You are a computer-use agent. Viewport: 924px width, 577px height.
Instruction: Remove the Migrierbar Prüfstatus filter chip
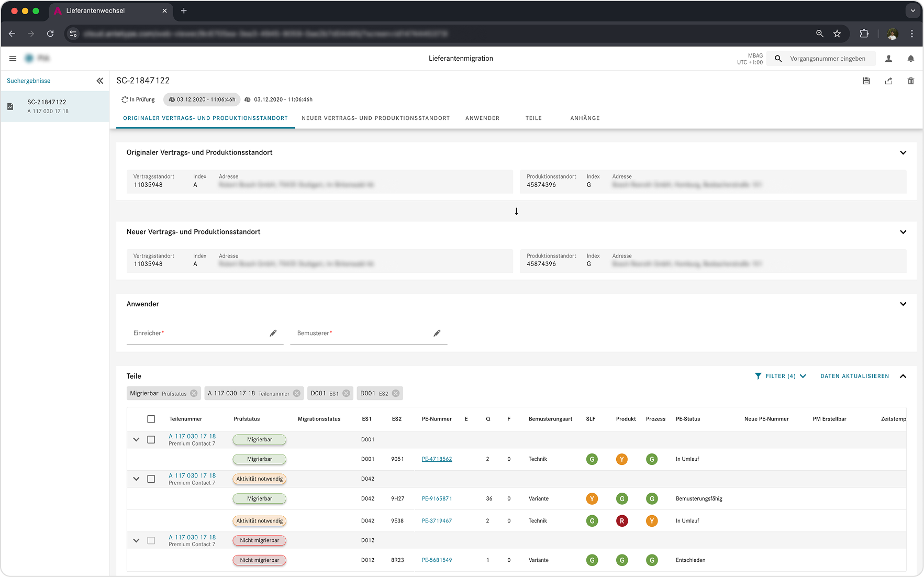click(194, 393)
